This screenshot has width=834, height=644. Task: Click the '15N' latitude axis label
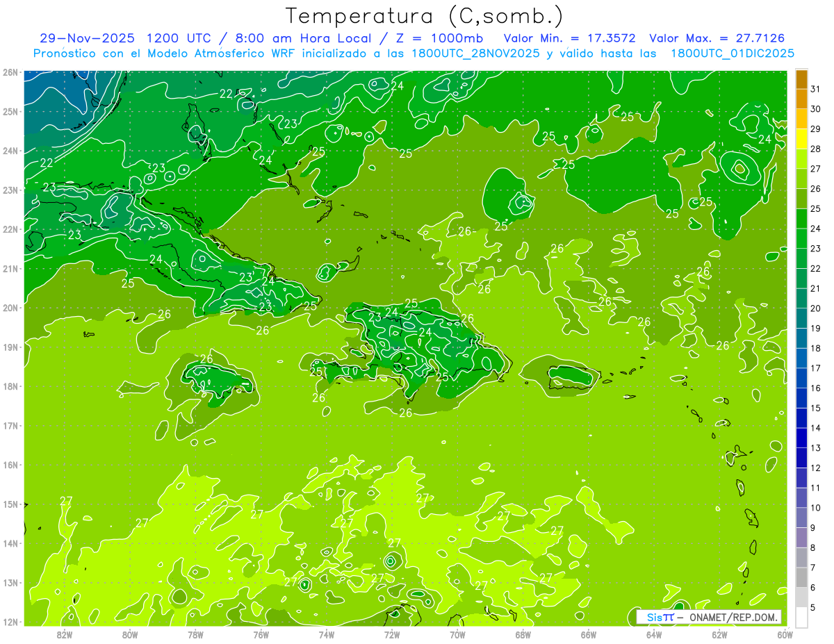coord(10,504)
